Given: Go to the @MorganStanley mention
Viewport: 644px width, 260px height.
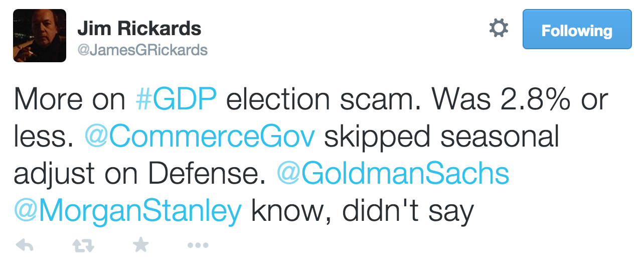Looking at the screenshot, I should point(128,211).
